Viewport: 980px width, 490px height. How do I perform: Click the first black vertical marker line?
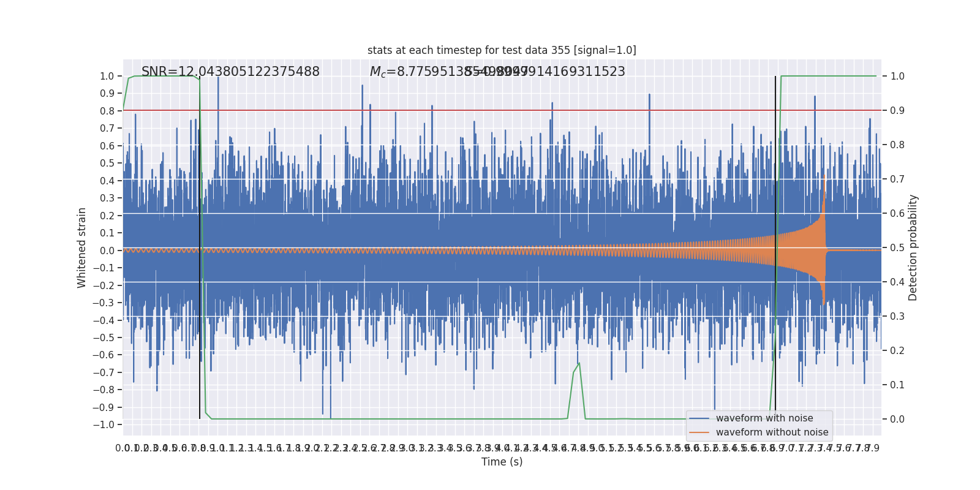pos(200,247)
